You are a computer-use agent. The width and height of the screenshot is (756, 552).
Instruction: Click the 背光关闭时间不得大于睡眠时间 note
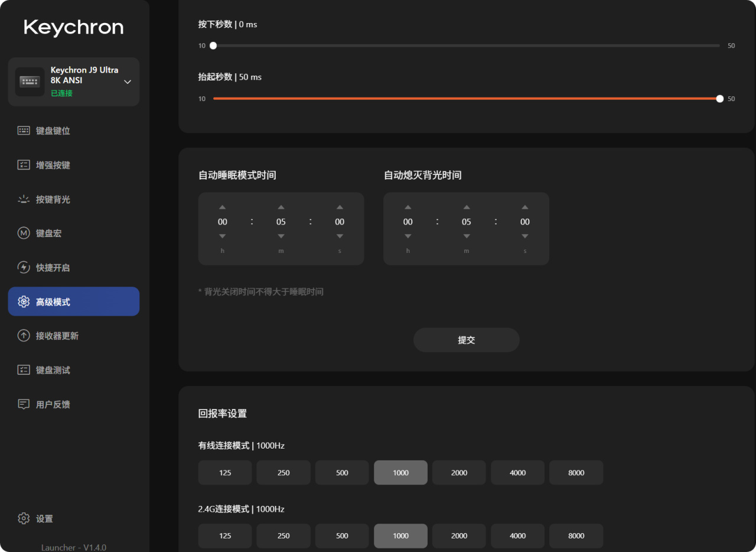coord(261,291)
